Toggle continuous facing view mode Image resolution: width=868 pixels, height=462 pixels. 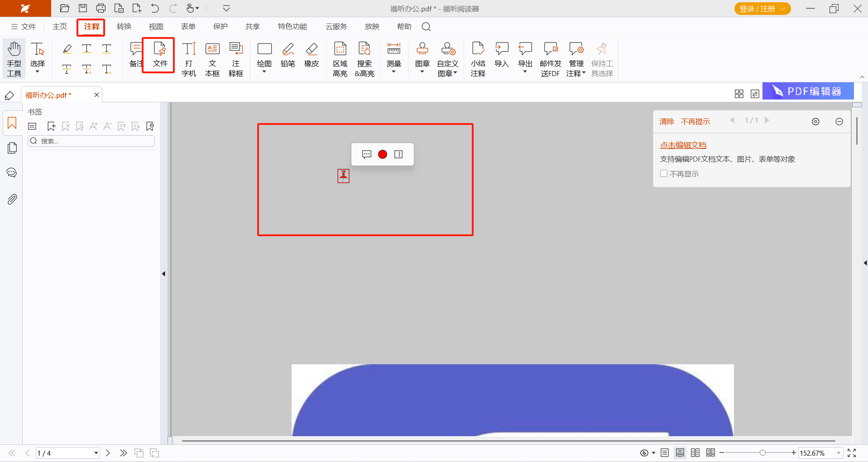click(x=711, y=453)
